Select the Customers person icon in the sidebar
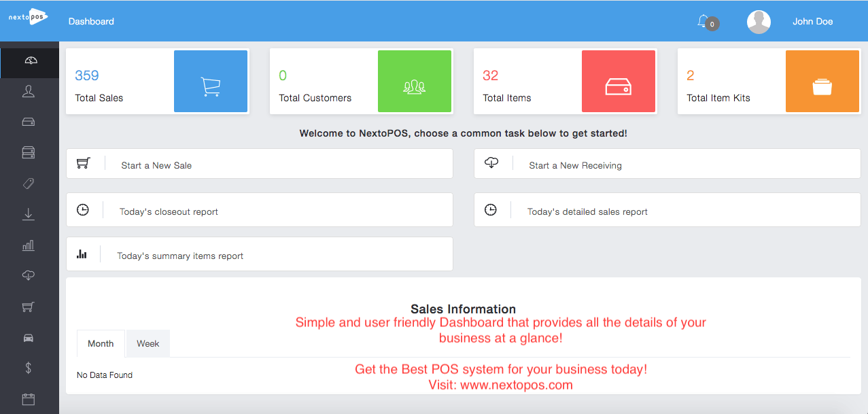Screen dimensions: 868x414 [x=29, y=91]
